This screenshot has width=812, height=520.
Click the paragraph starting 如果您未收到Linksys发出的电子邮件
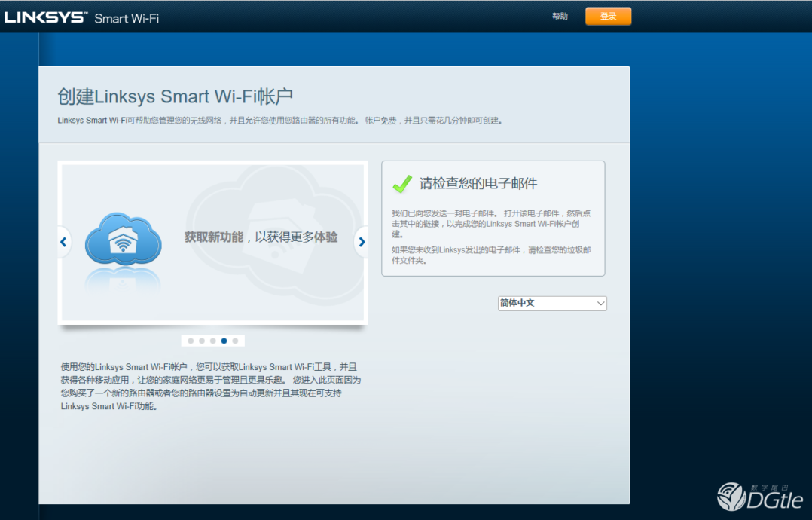click(491, 255)
